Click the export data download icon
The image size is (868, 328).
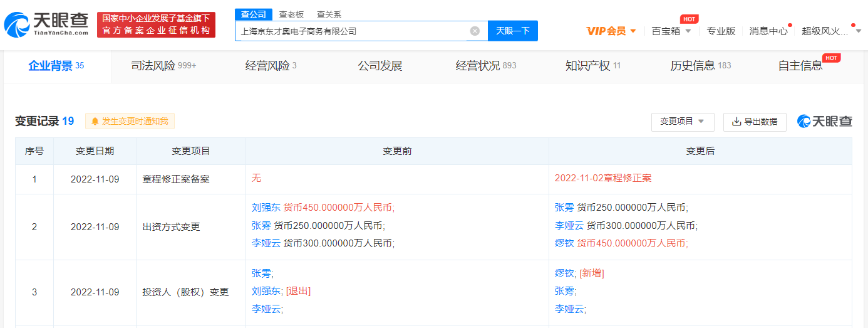[737, 122]
